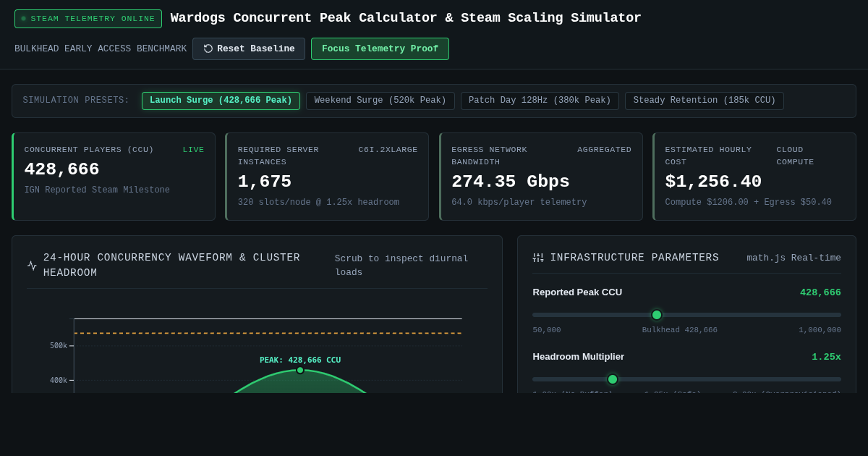The image size is (868, 456).
Task: Click the 500k axis label on the chart
Action: [x=59, y=346]
